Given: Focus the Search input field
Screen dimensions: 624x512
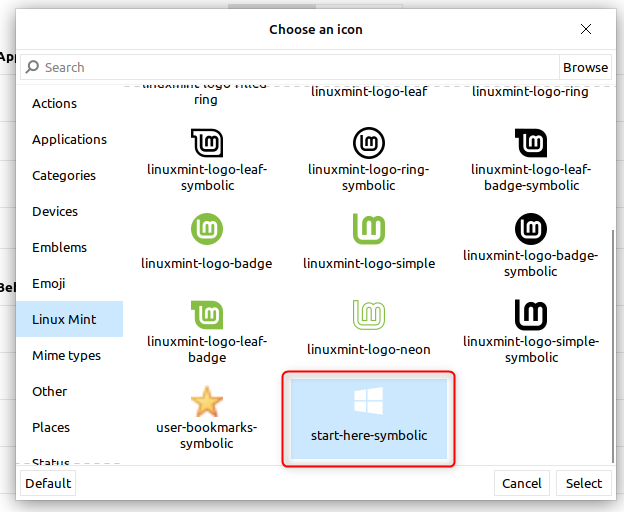Looking at the screenshot, I should click(x=290, y=68).
